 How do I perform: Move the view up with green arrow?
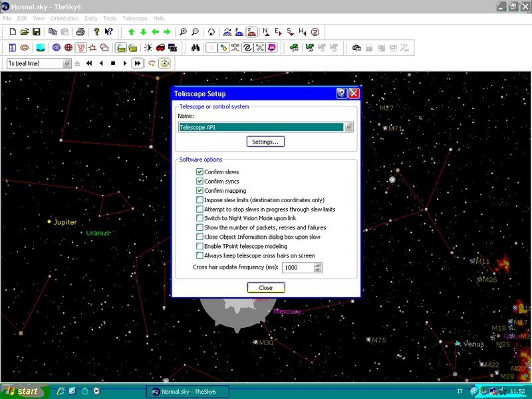(x=132, y=32)
